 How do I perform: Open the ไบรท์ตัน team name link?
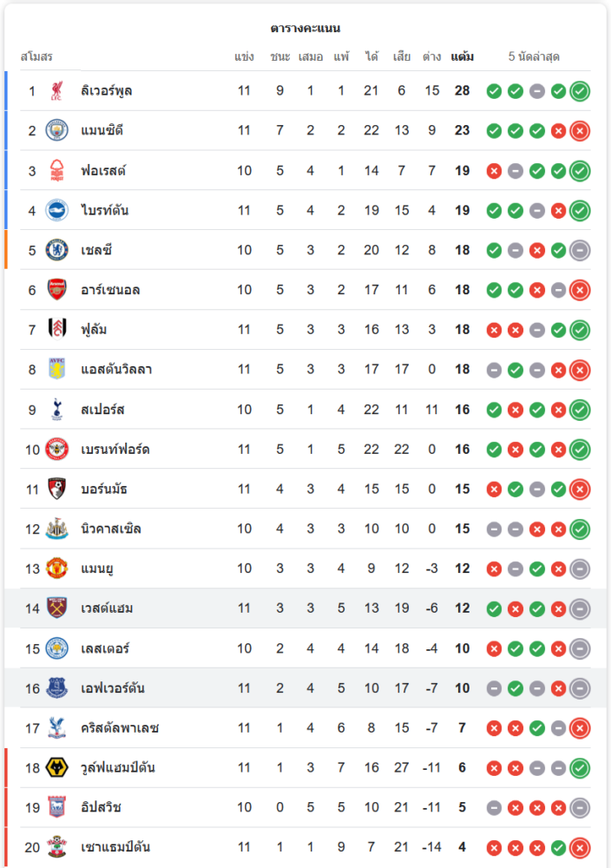pos(105,210)
